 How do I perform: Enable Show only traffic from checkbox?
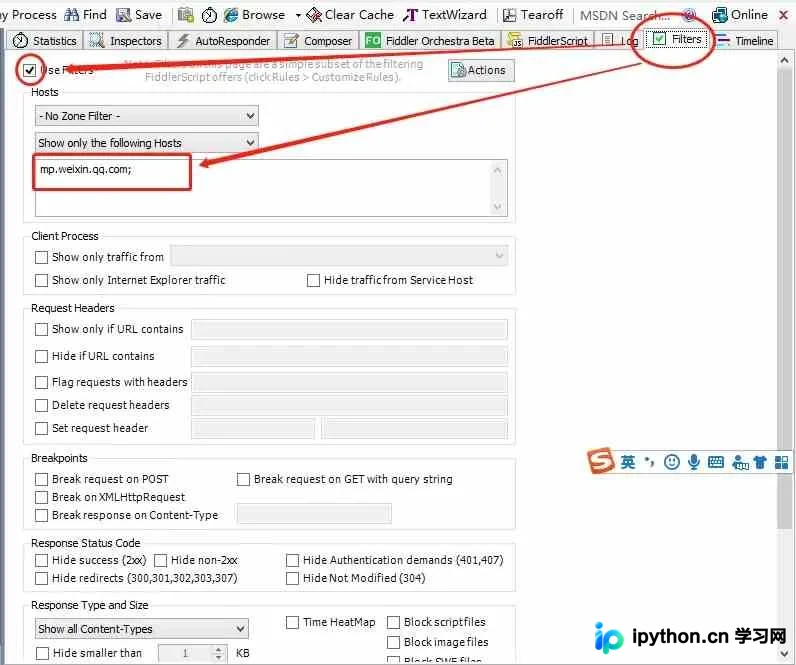[42, 257]
